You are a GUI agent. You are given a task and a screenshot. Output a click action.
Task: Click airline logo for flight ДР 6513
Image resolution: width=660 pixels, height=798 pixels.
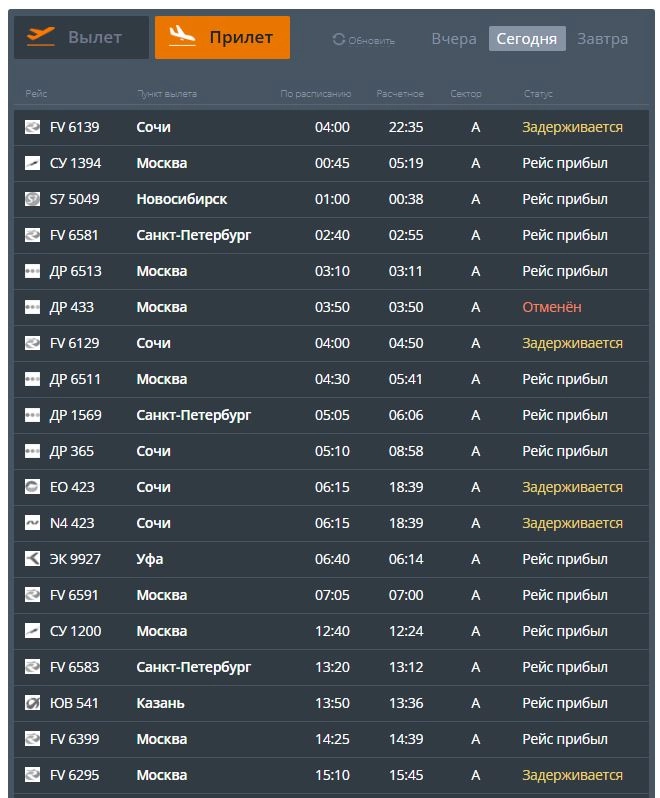[x=33, y=271]
